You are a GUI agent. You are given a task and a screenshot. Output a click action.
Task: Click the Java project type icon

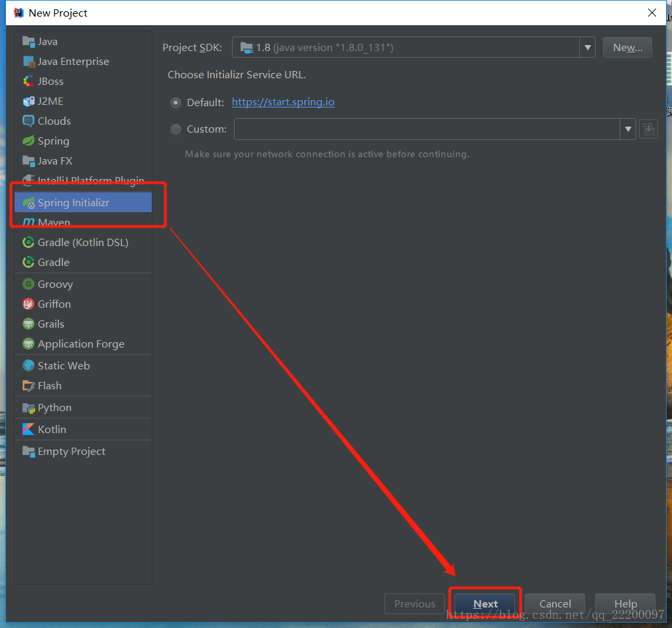28,42
